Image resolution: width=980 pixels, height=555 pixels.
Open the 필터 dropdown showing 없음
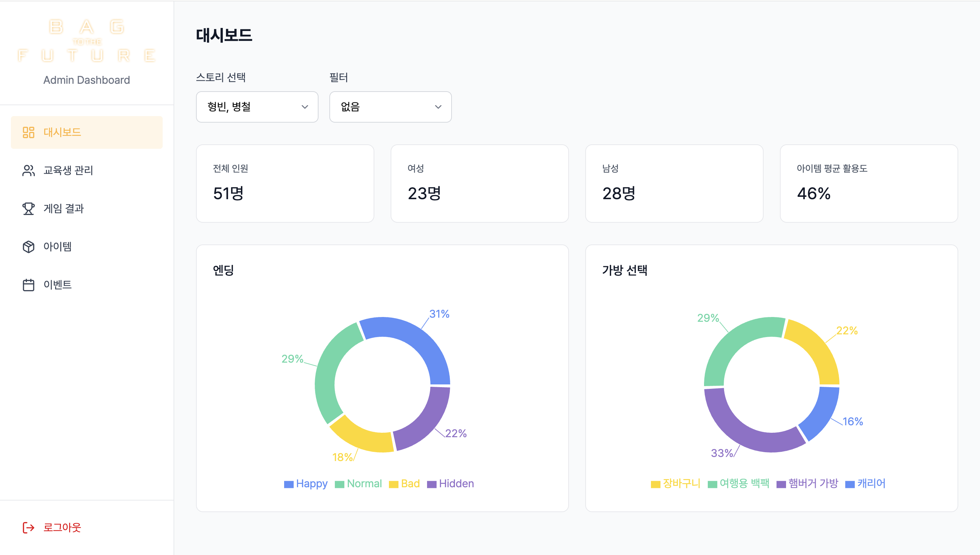tap(390, 107)
